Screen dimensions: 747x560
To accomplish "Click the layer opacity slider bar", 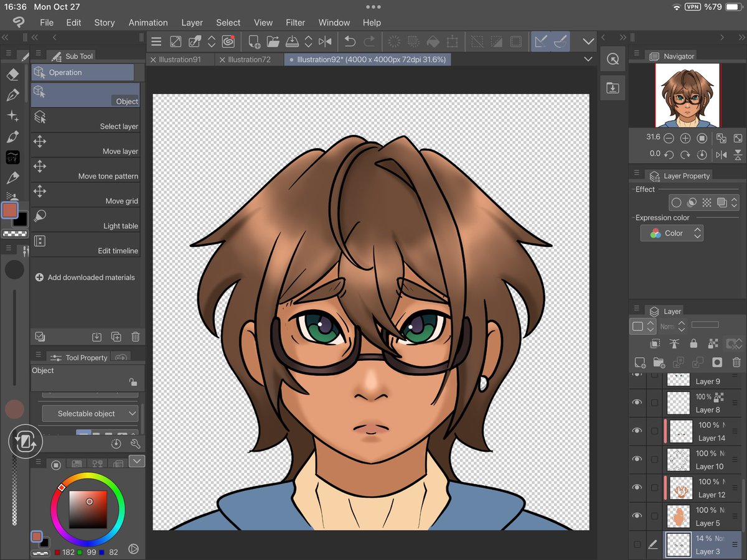I will (x=705, y=325).
